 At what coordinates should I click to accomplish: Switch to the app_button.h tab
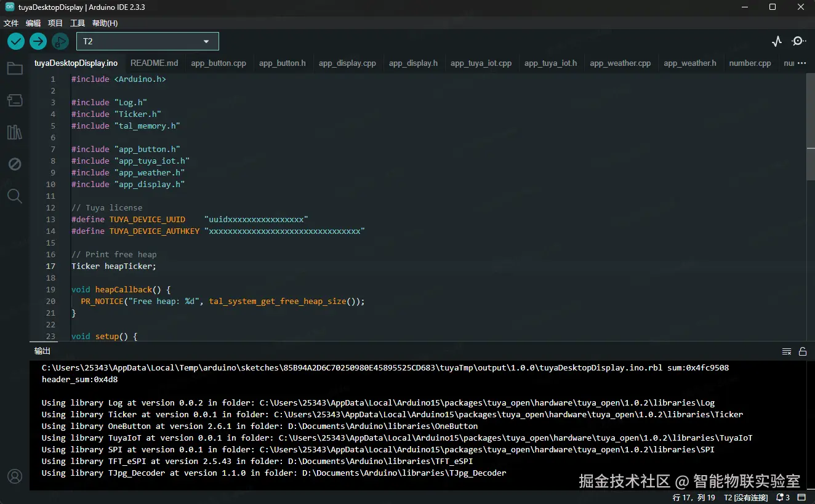(x=283, y=63)
